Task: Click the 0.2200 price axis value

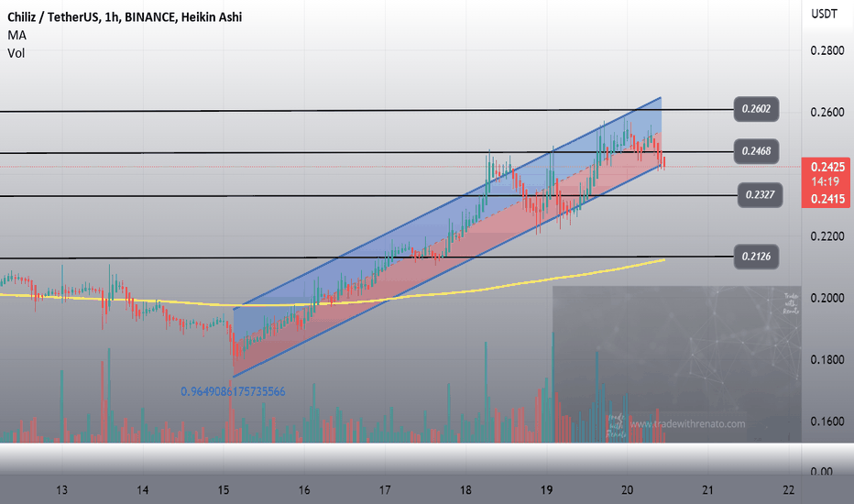Action: coord(827,236)
